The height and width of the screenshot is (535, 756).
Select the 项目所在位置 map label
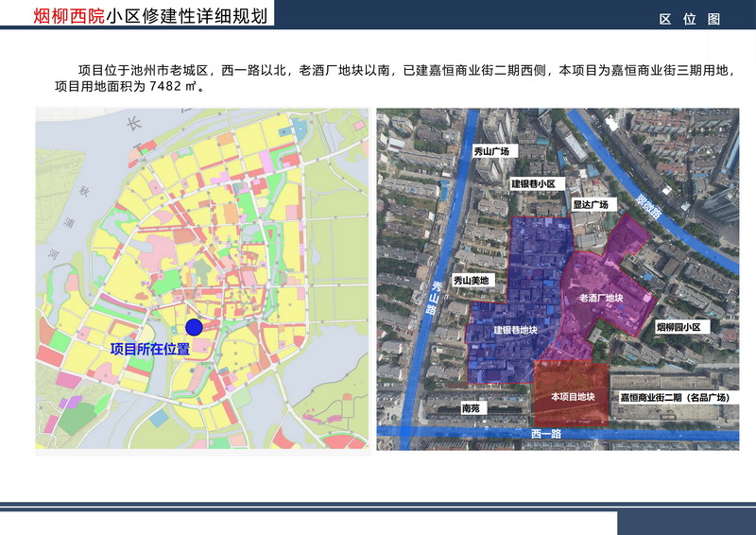tap(150, 349)
